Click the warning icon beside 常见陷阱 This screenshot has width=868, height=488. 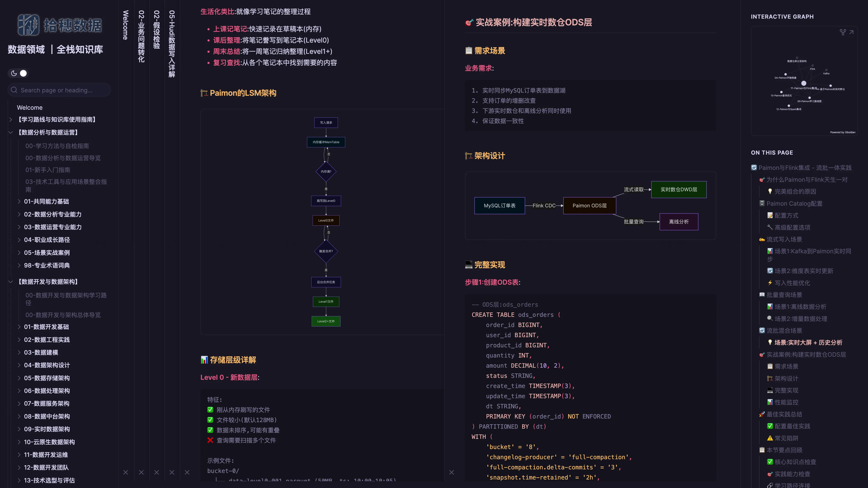(x=770, y=438)
